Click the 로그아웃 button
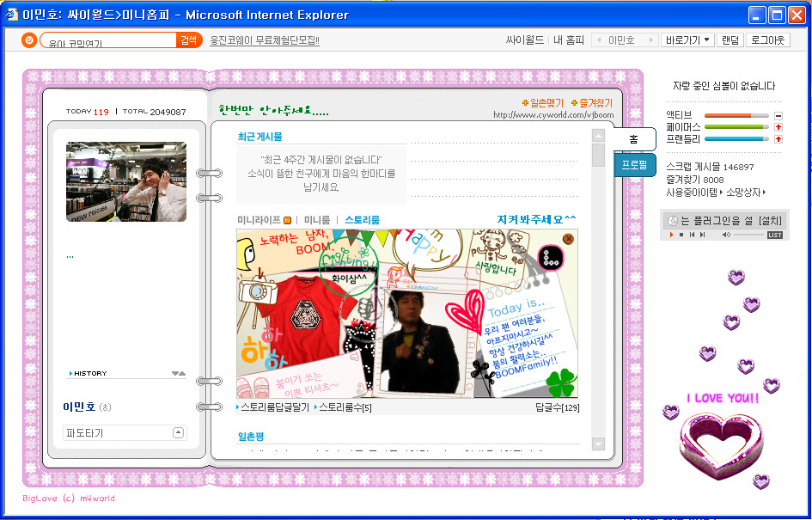The image size is (812, 520). [767, 40]
